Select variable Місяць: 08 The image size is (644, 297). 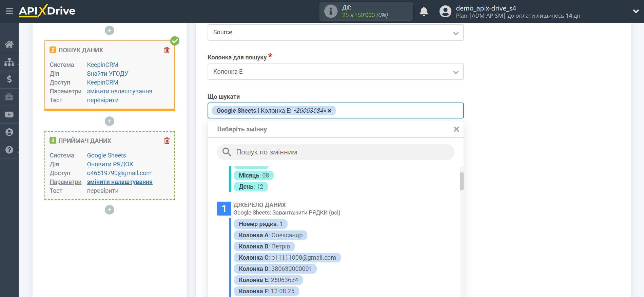(254, 175)
